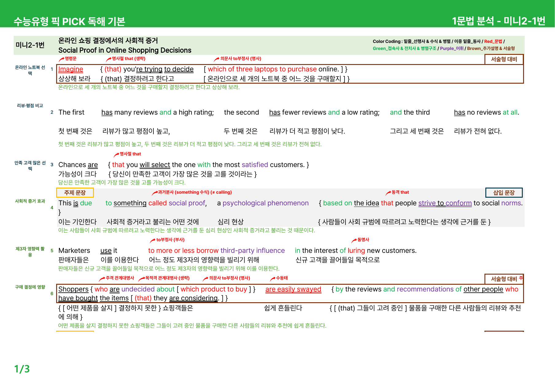This screenshot has width=555, height=392.
Task: Click the translation '가능성이 크다'
Action: coord(77,174)
